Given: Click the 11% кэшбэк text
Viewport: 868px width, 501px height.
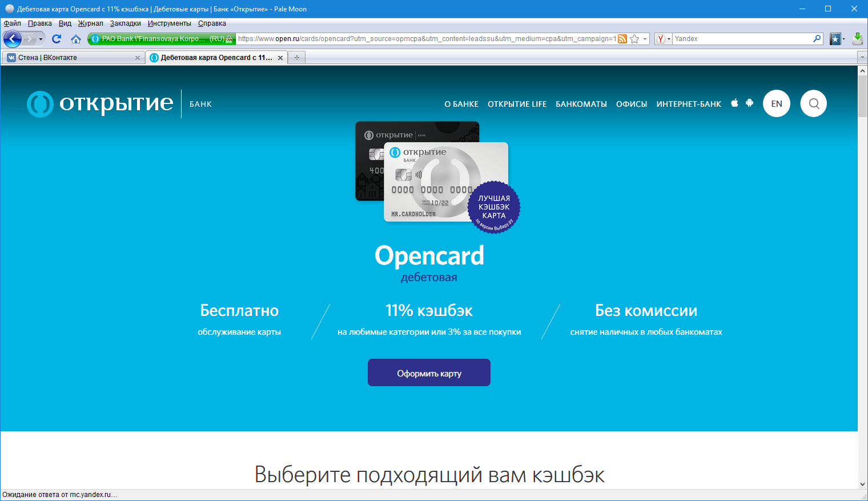Looking at the screenshot, I should click(429, 310).
